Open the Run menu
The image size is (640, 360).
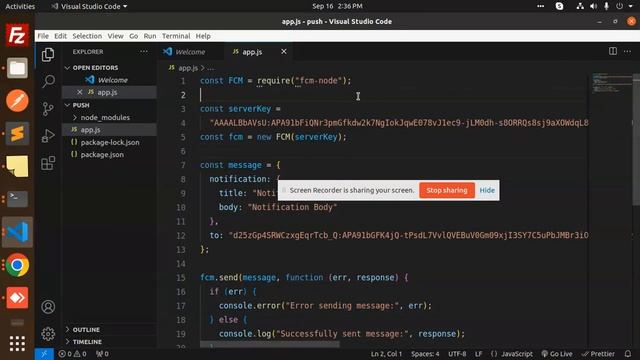(x=150, y=36)
